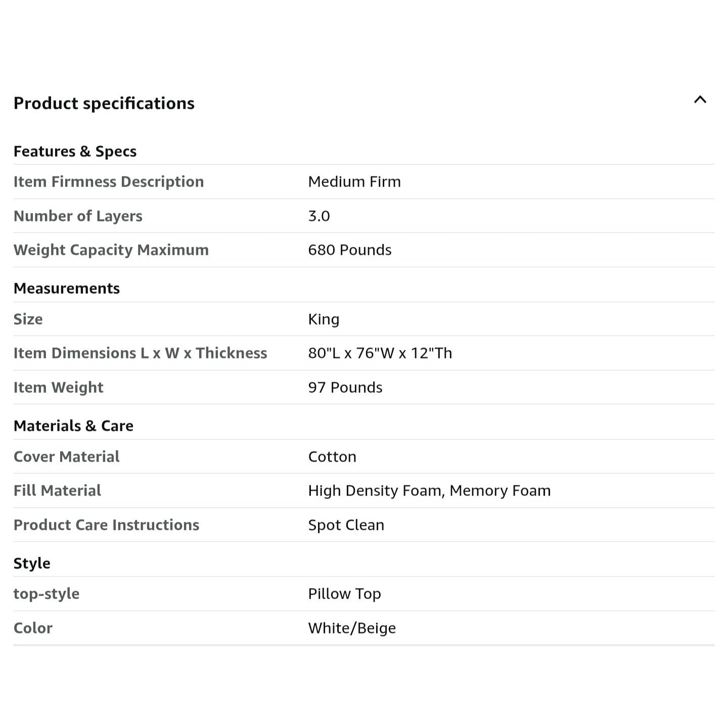Image resolution: width=728 pixels, height=728 pixels.
Task: Click the 97 Pounds item weight value
Action: (x=345, y=387)
